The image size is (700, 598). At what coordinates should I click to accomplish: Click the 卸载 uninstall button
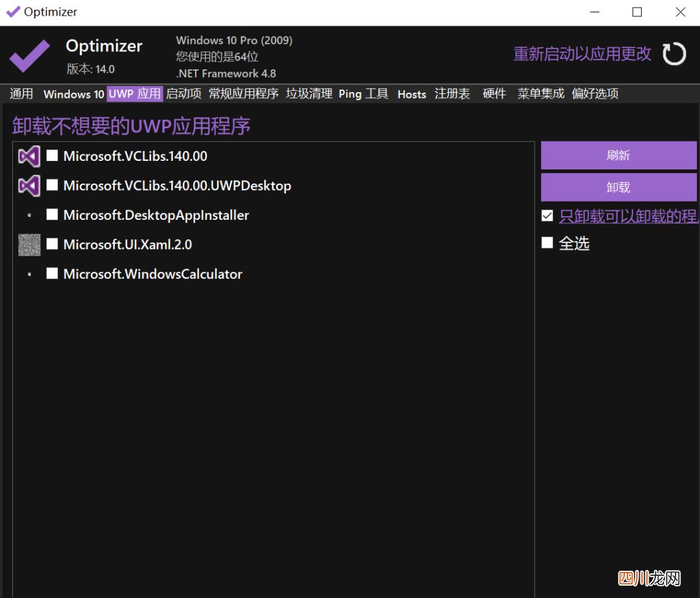[619, 187]
